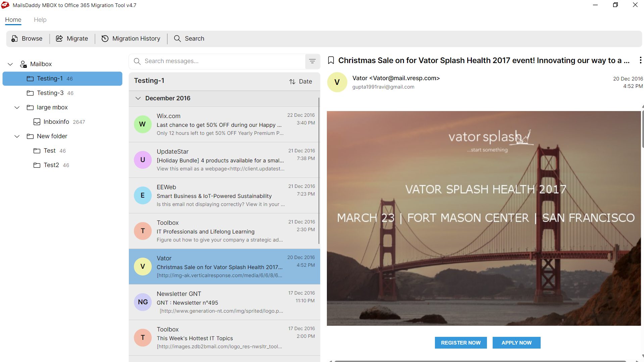The image size is (644, 362).
Task: Click the message list vertical scrollbar
Action: 318,171
